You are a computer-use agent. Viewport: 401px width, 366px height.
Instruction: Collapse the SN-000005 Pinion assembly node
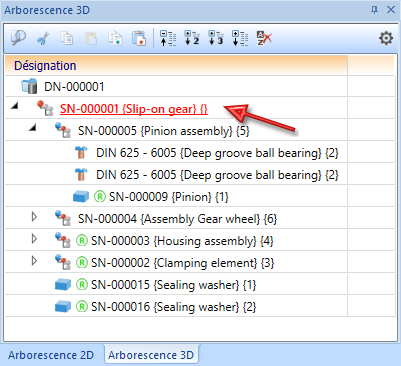click(x=32, y=128)
